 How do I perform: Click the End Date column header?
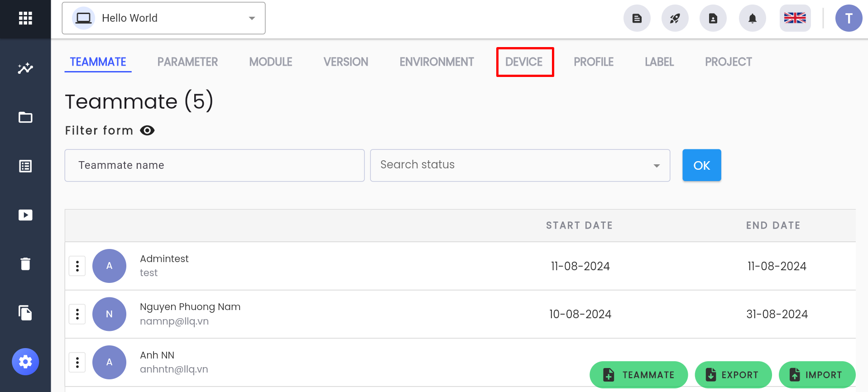point(773,225)
